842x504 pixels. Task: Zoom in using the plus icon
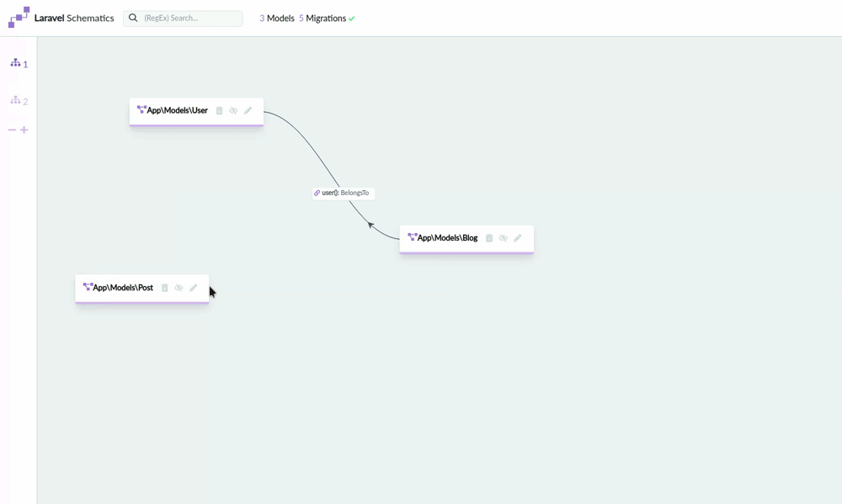pos(24,130)
